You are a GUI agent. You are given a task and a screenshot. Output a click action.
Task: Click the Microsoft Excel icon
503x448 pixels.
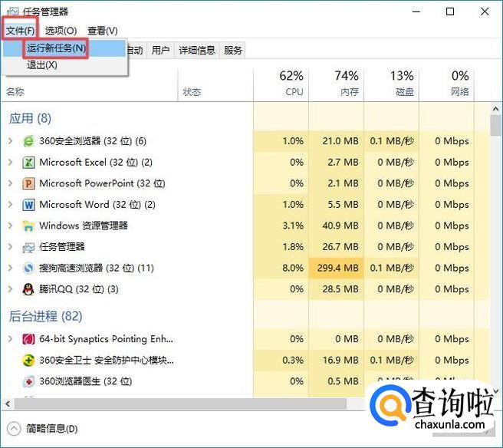pos(28,163)
